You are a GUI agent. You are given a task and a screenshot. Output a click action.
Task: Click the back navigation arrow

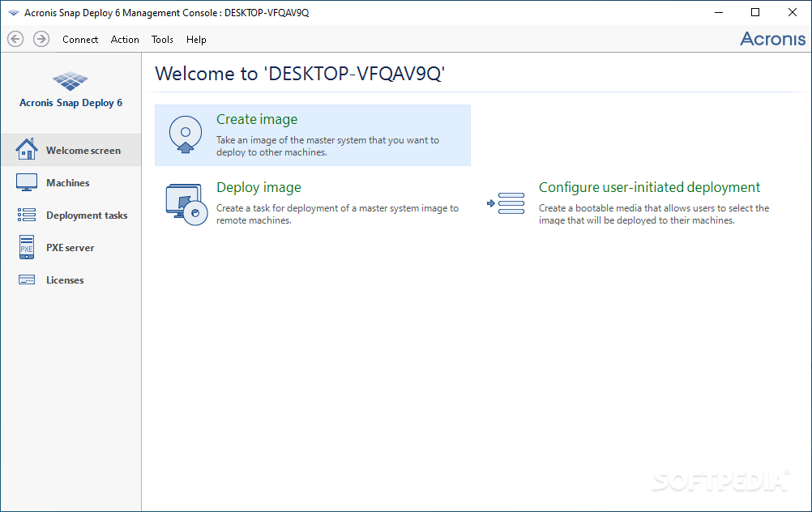pos(15,39)
